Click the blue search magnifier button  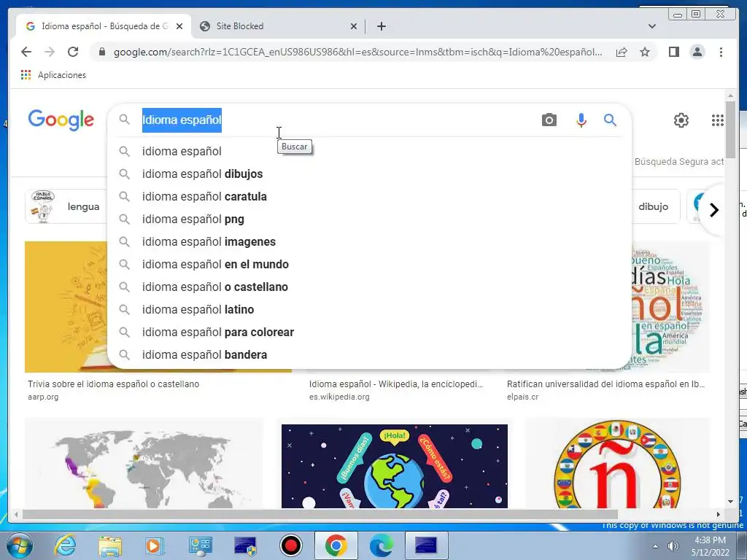pos(611,120)
